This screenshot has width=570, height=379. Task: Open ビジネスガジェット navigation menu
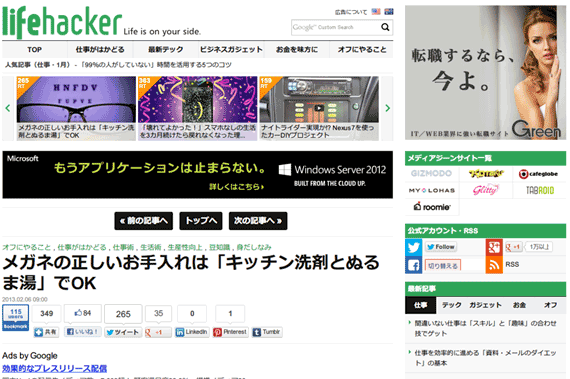pyautogui.click(x=231, y=49)
